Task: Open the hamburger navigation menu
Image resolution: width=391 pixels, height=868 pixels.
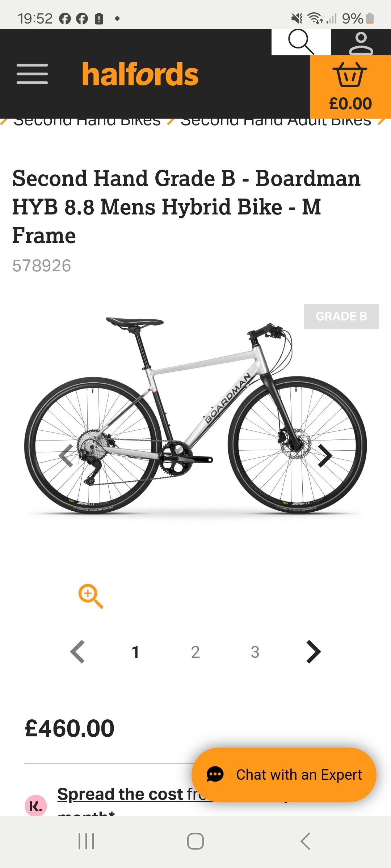Action: click(32, 74)
